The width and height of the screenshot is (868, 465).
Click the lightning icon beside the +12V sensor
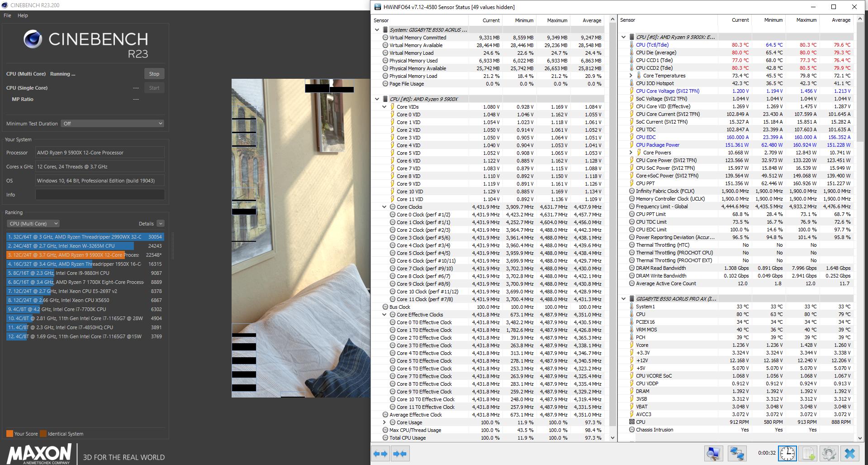click(x=632, y=360)
